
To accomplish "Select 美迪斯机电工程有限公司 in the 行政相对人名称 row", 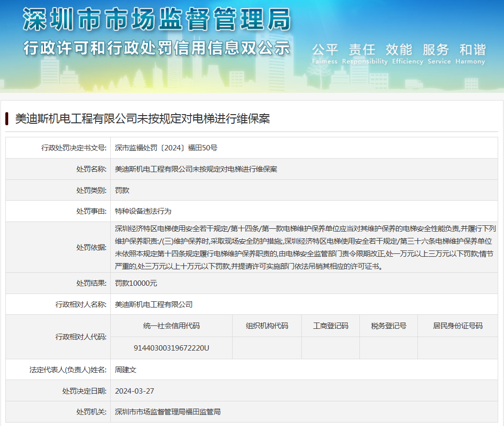I will 154,304.
